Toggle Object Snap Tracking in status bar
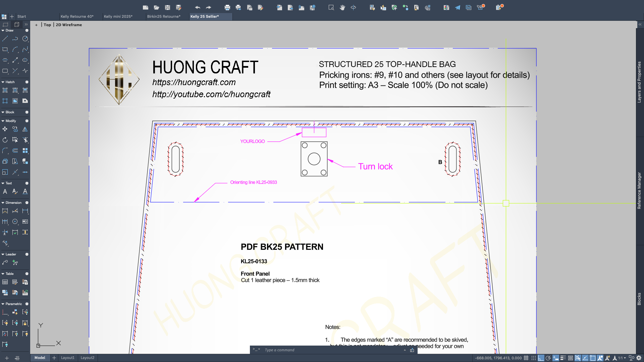The height and width of the screenshot is (362, 644). click(585, 358)
